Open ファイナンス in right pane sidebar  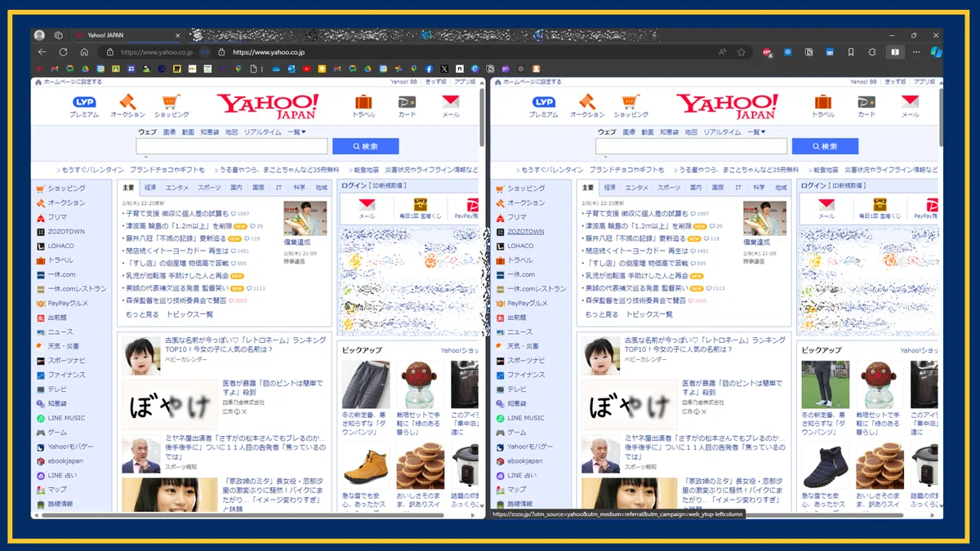(526, 375)
